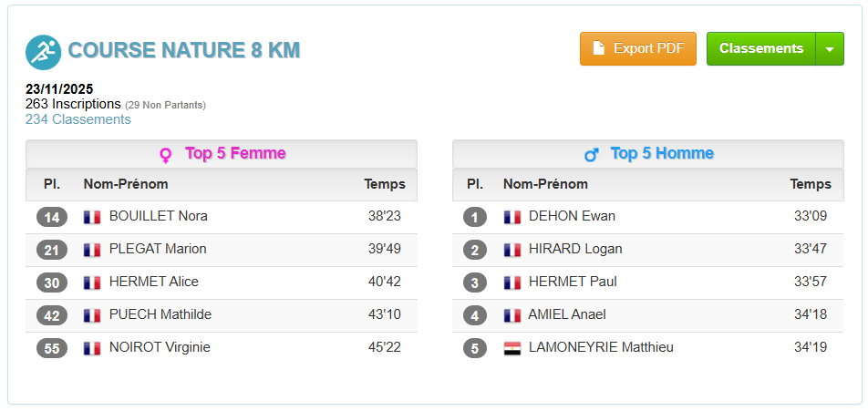Select the Top 5 Femme header
The image size is (868, 411).
(x=235, y=153)
